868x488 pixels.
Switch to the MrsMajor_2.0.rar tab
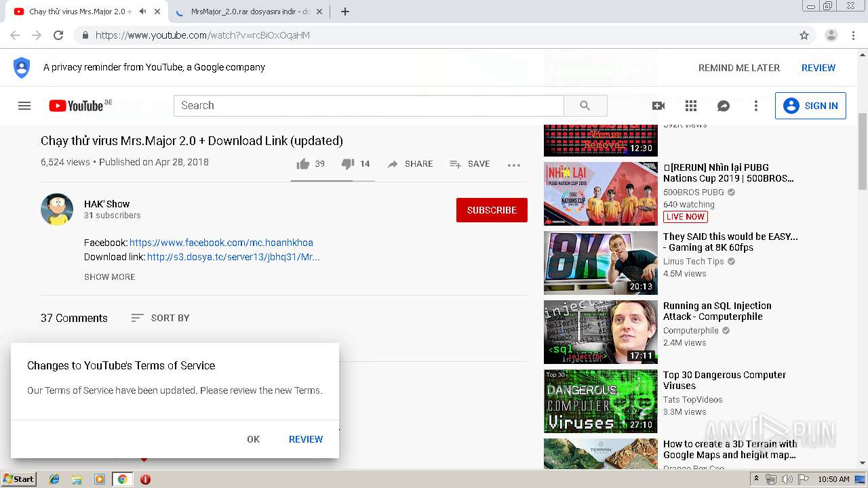(250, 12)
